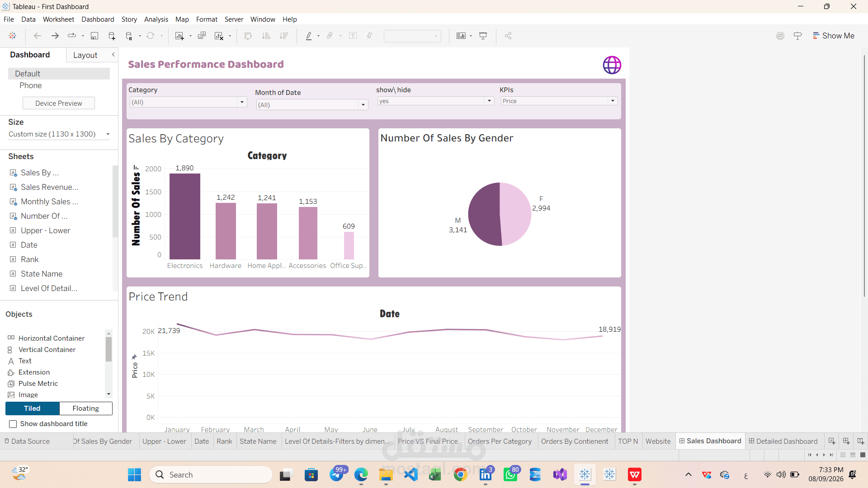The image size is (868, 488).
Task: Click the Objects list scrollbar
Action: point(108,349)
